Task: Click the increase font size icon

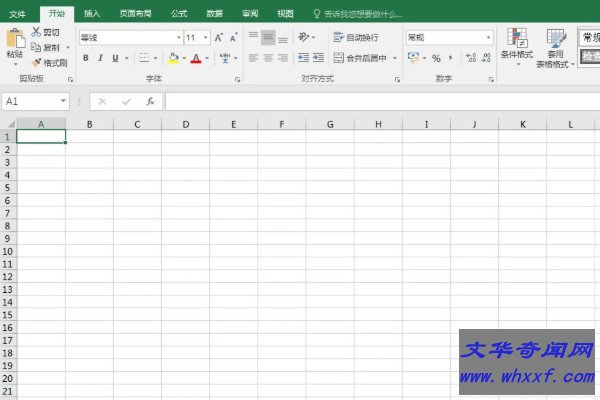Action: [218, 37]
